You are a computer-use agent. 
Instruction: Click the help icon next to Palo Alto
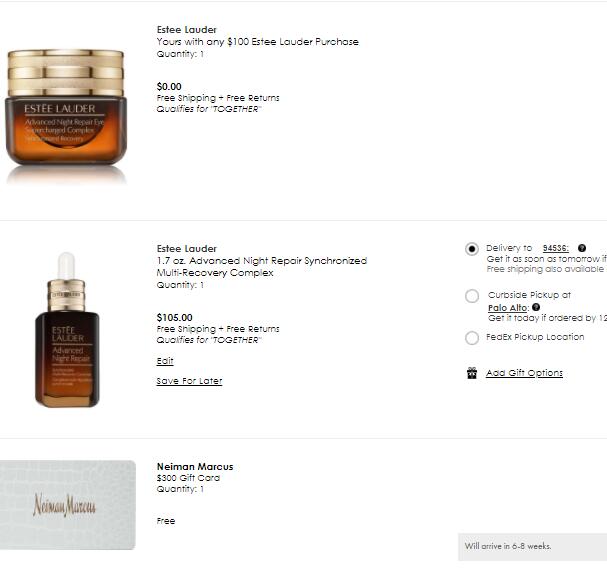pos(536,307)
